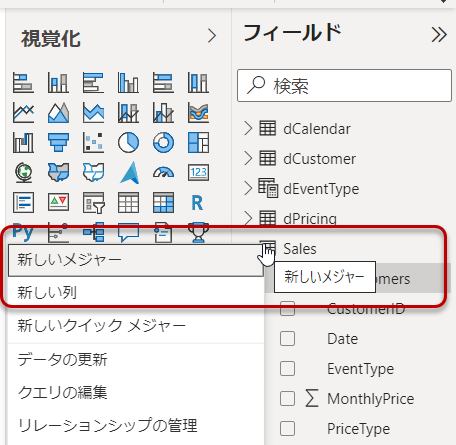Viewport: 456px width, 445px height.
Task: Choose クエリの編集 menu entry
Action: click(136, 392)
